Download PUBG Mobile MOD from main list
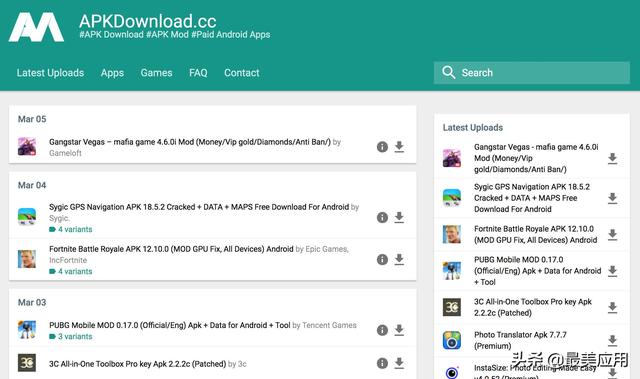The image size is (640, 379). tap(399, 330)
